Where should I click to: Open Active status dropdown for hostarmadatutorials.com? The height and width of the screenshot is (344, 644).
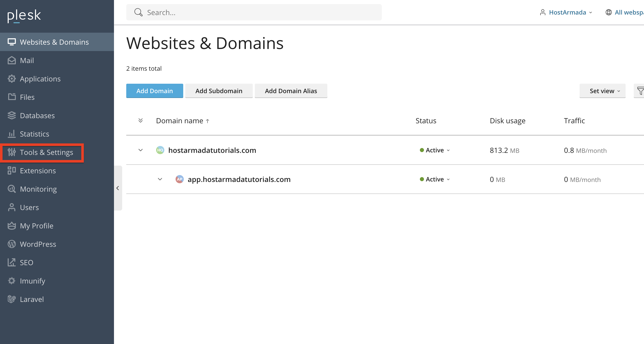(435, 150)
